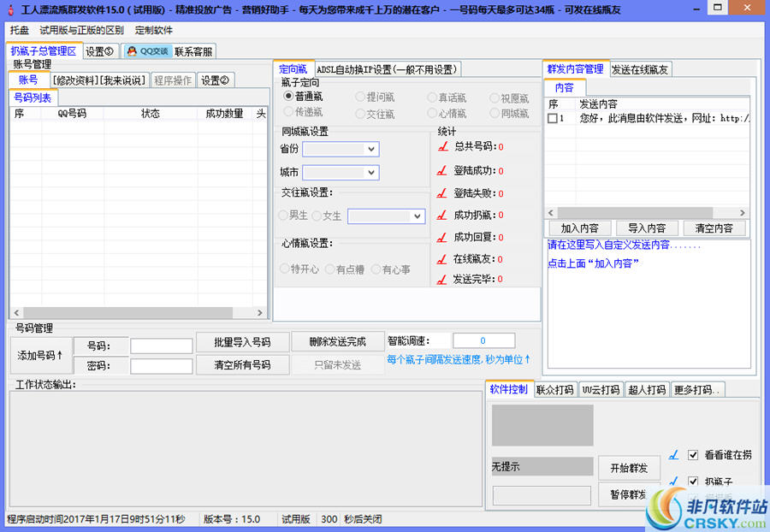The width and height of the screenshot is (770, 532).
Task: Open the 定制软件 menu
Action: click(x=154, y=30)
